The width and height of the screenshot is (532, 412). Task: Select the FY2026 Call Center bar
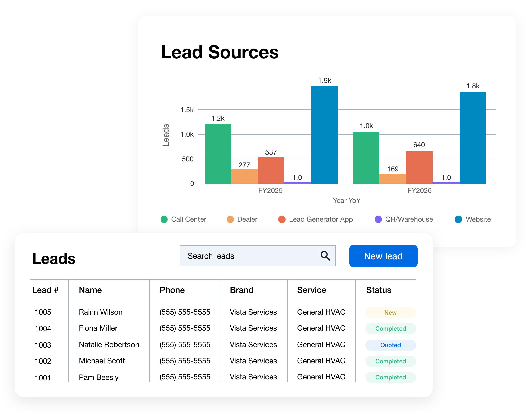click(366, 158)
